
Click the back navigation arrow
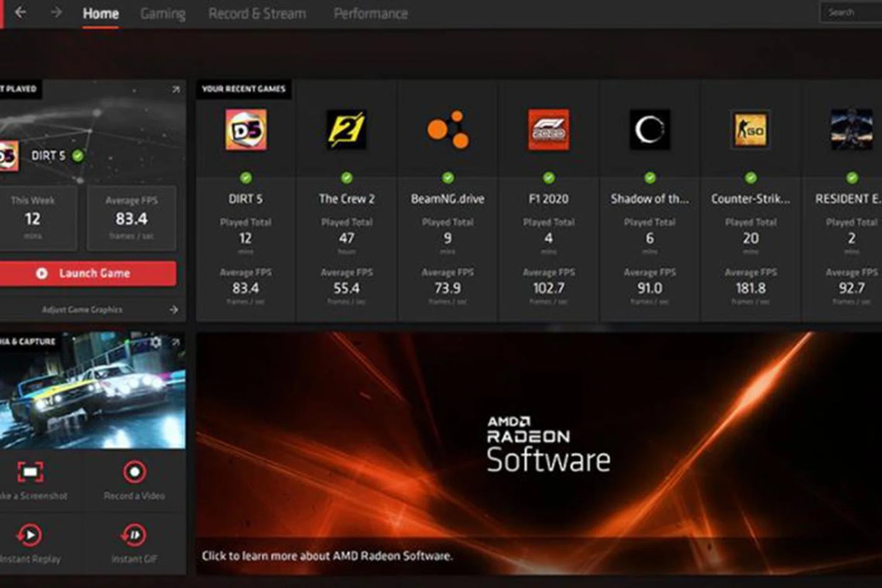tap(20, 12)
